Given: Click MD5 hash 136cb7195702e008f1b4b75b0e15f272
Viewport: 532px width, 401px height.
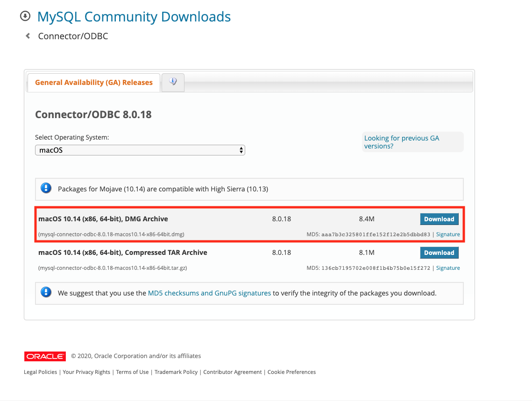Looking at the screenshot, I should click(x=376, y=268).
